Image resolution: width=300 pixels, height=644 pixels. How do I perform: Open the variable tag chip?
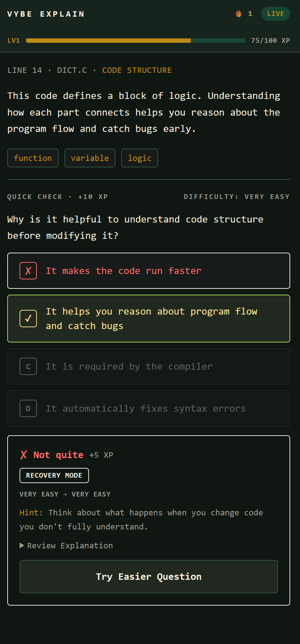90,158
